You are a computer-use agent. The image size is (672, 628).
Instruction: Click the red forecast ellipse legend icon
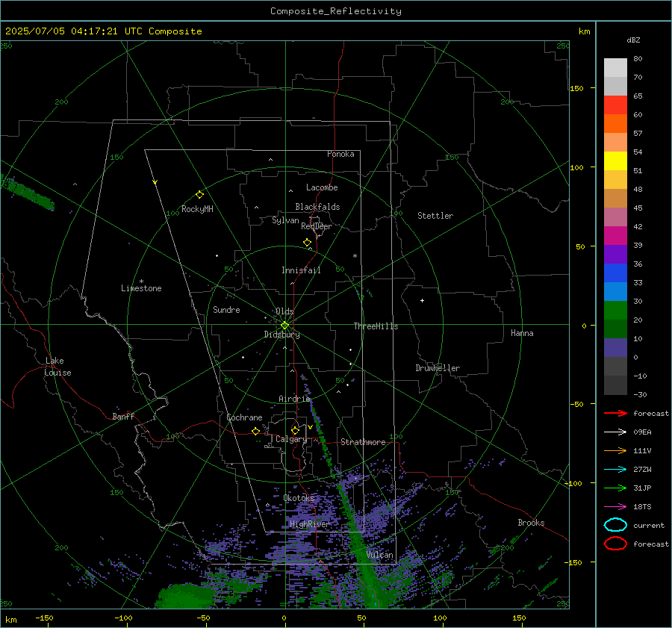coord(615,544)
